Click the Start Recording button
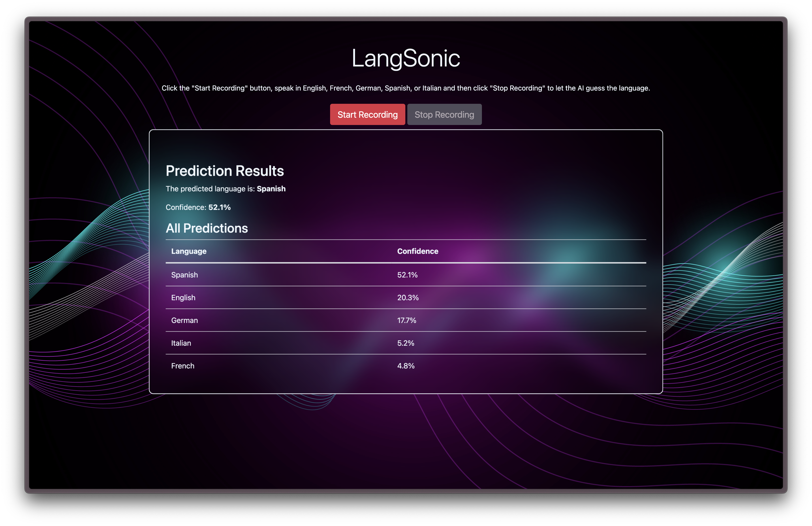 click(x=367, y=115)
